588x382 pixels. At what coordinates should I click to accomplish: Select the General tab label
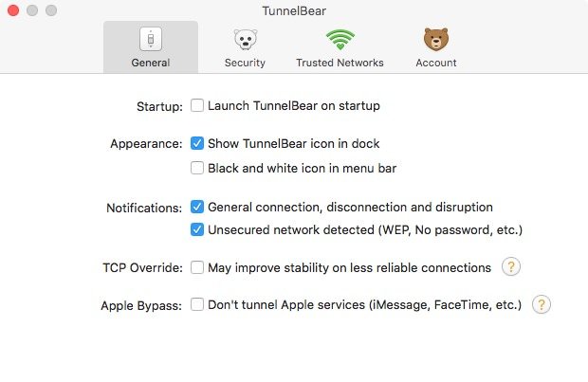tap(152, 63)
